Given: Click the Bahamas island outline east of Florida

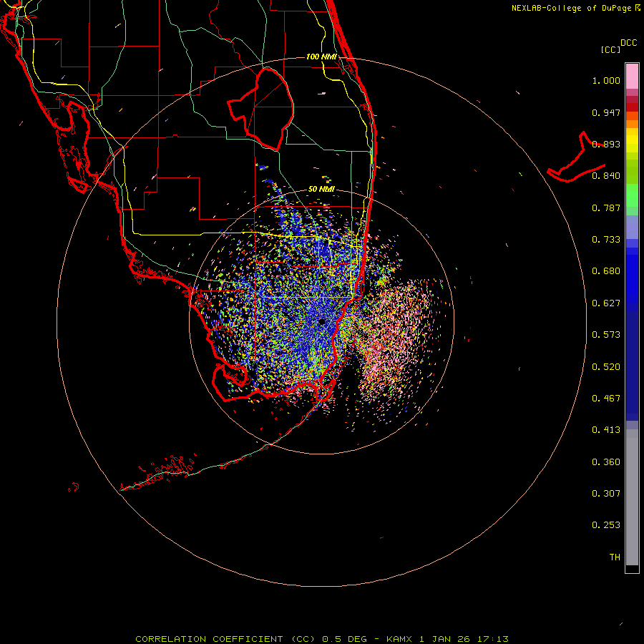Looking at the screenshot, I should click(576, 157).
